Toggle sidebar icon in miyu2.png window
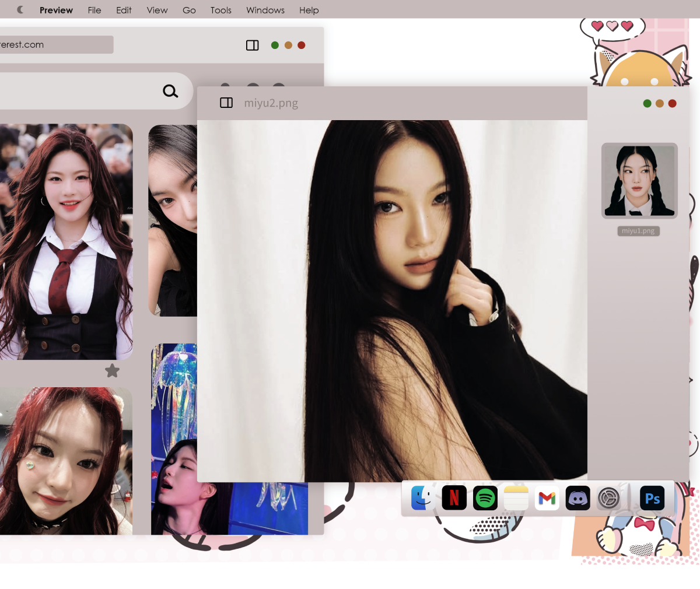This screenshot has height=589, width=700. (x=226, y=103)
